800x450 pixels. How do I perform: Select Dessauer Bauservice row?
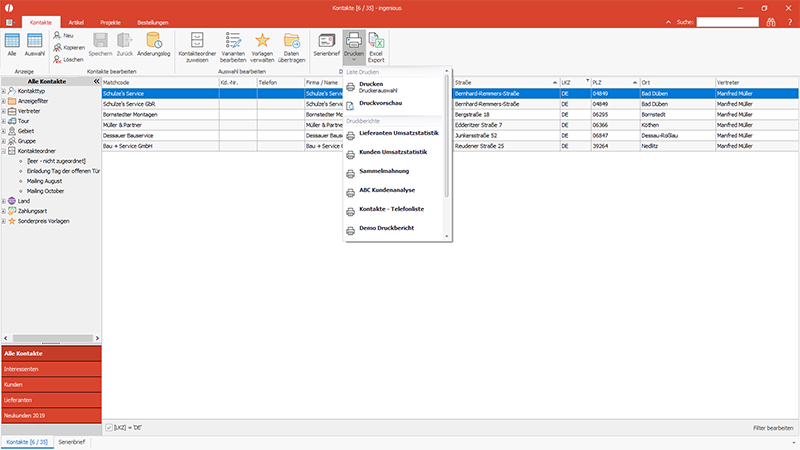pos(450,136)
